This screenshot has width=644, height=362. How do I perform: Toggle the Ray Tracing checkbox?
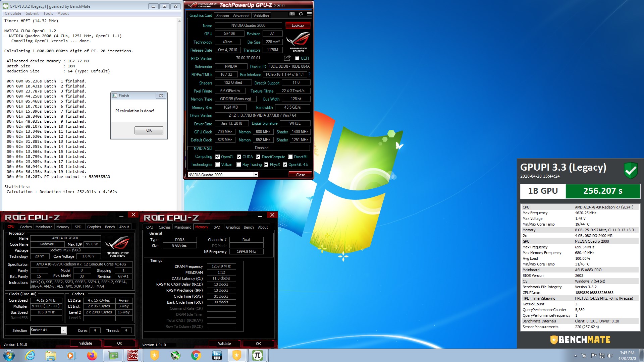[238, 165]
